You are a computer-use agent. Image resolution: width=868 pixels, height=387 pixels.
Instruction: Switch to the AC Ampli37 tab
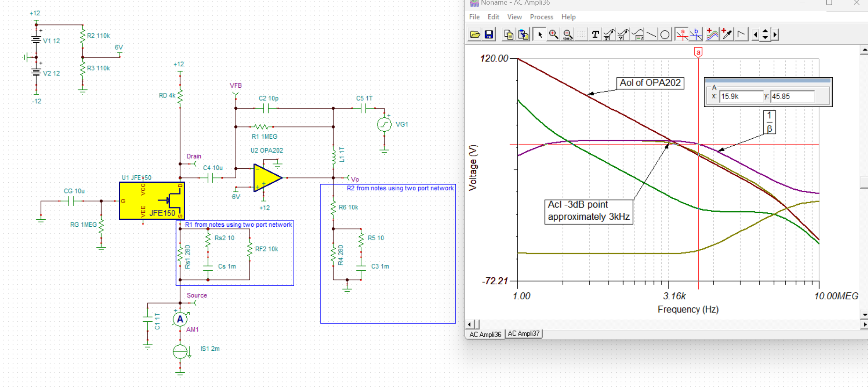524,334
